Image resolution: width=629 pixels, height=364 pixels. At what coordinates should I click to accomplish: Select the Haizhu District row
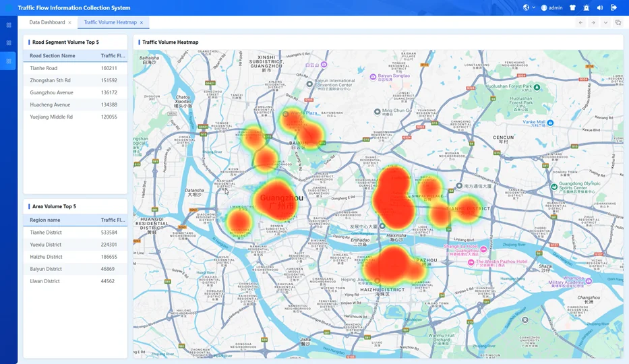[76, 257]
